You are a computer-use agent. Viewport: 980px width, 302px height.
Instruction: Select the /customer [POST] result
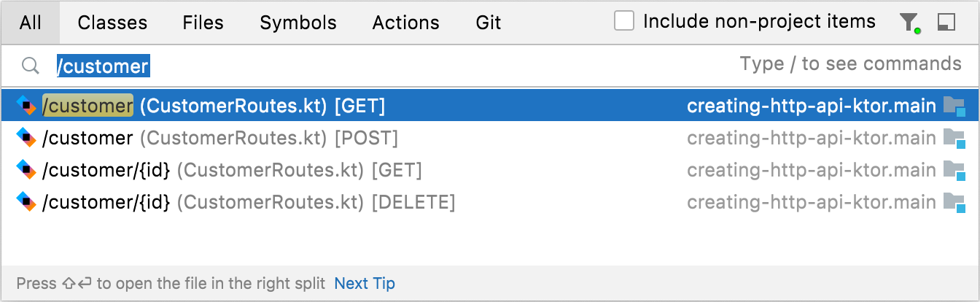(x=220, y=138)
